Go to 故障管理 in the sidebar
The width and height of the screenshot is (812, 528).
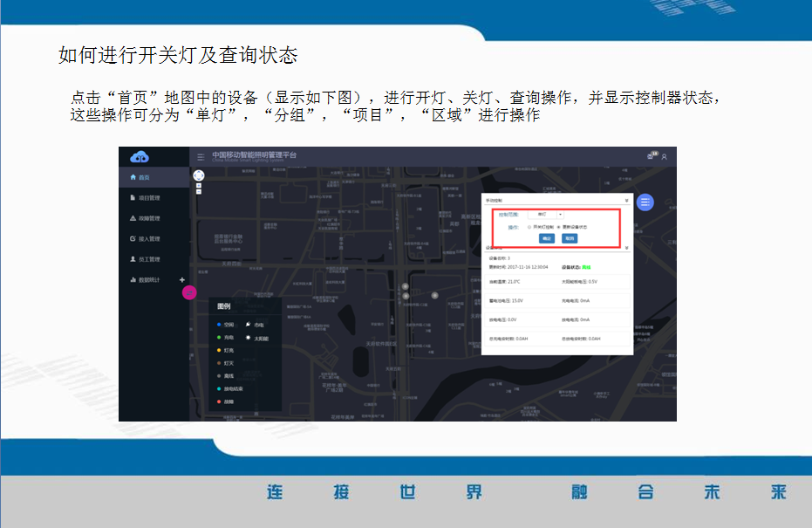(x=148, y=218)
